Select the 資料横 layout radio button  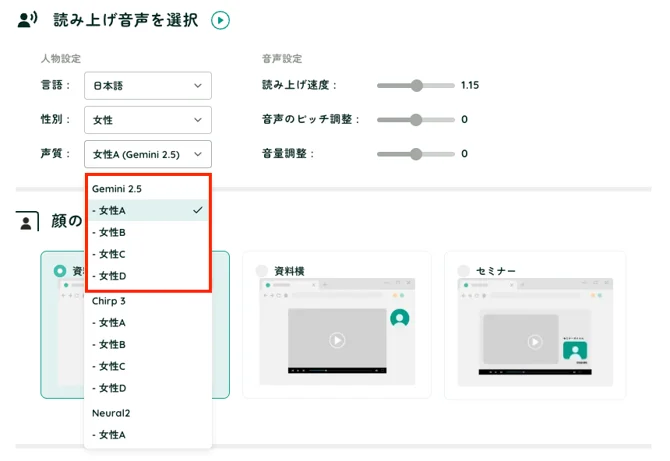coord(263,271)
